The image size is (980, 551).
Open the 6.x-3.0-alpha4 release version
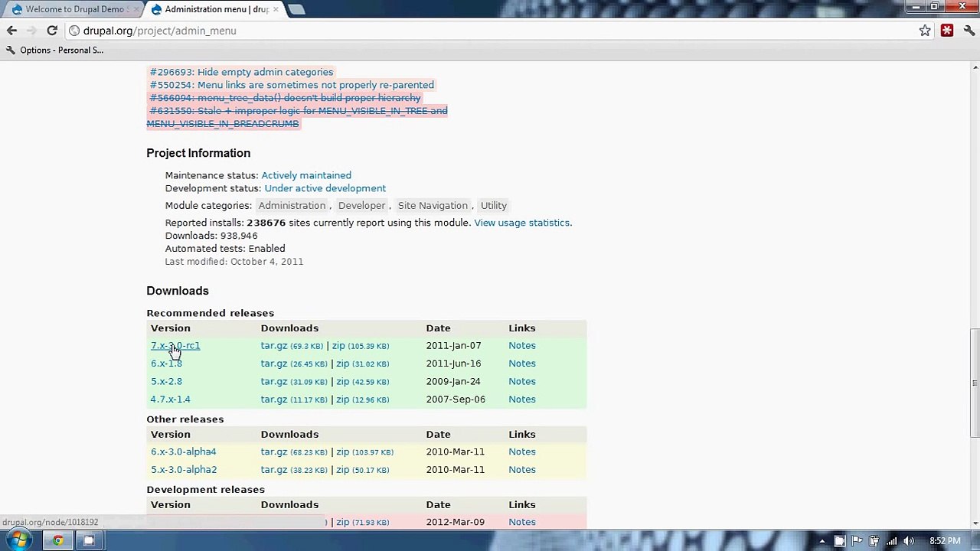tap(184, 452)
